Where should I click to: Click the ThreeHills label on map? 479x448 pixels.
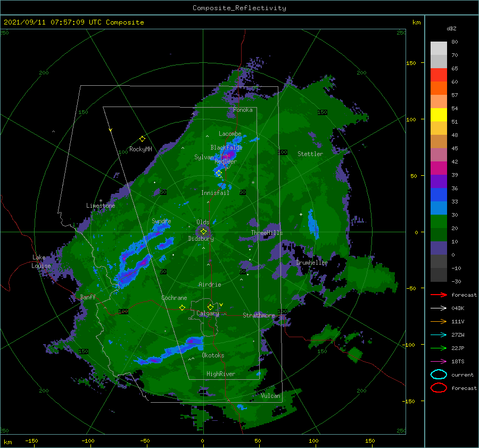point(267,233)
